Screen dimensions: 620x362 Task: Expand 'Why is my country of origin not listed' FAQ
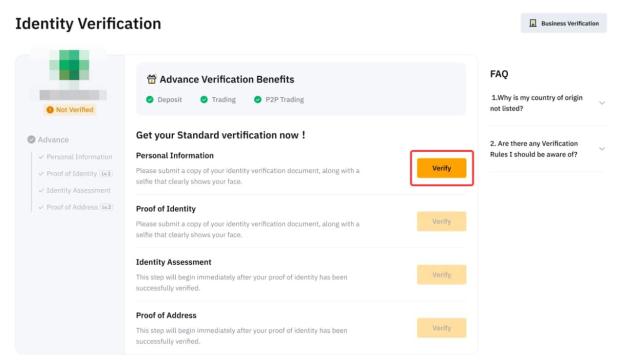(x=602, y=103)
